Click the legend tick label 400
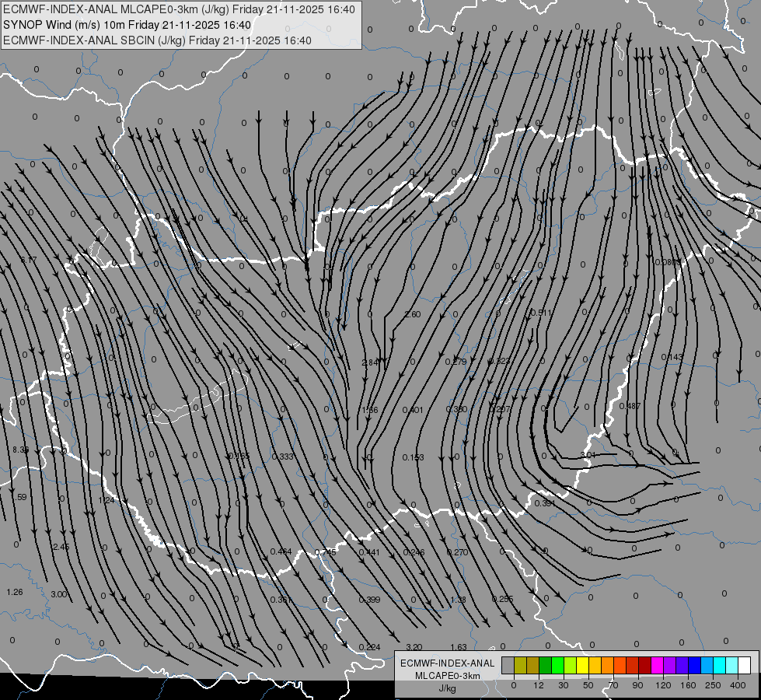Viewport: 761px width, 700px height. (738, 685)
